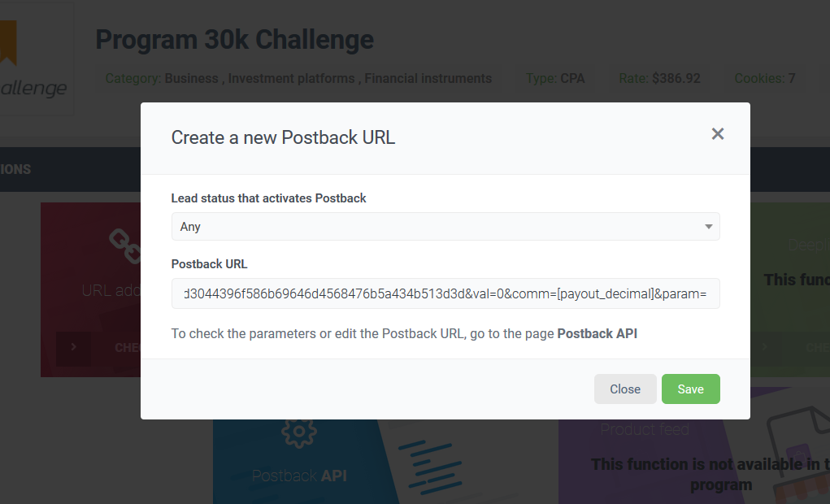830x504 pixels.
Task: Click into the Postback URL input field
Action: (445, 293)
